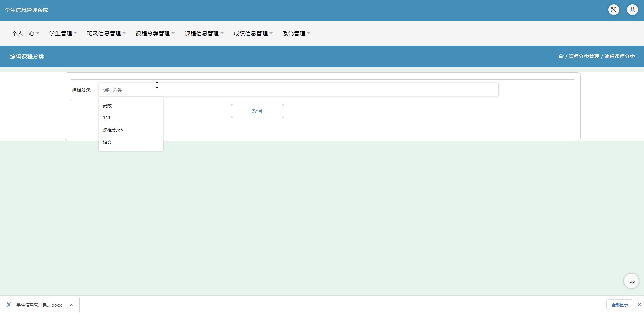644x314 pixels.
Task: Click the 取消 cancel button
Action: tap(257, 111)
